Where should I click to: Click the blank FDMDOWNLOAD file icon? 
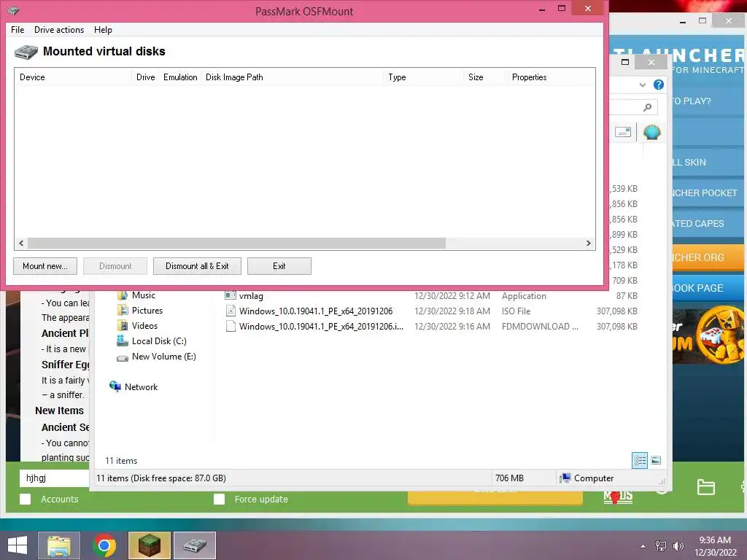click(x=231, y=326)
